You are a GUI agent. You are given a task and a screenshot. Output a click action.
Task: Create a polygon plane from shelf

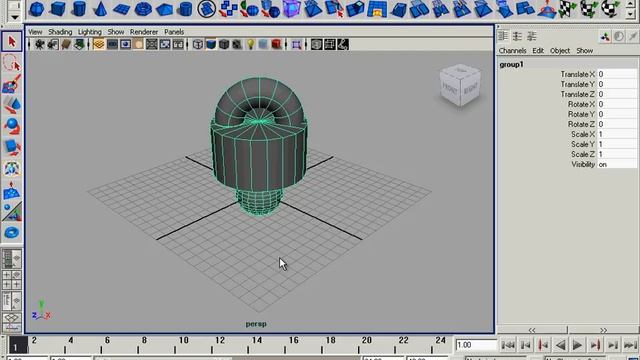[x=122, y=9]
